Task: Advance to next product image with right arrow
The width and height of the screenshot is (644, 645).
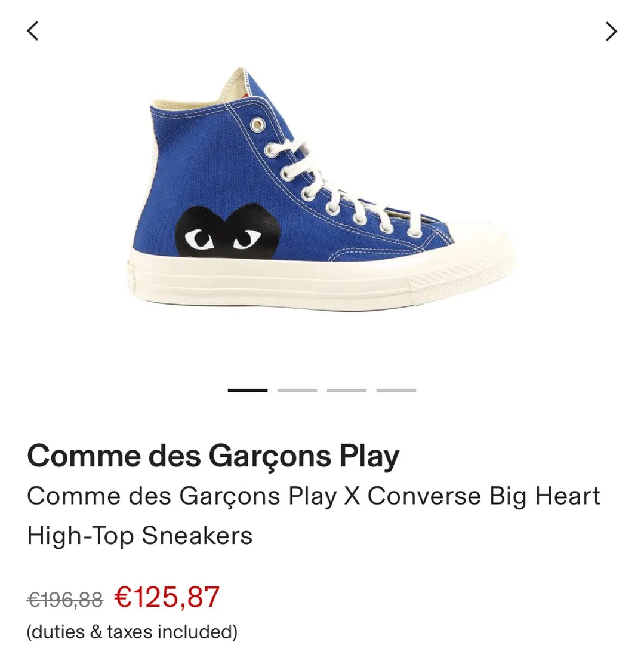Action: (x=611, y=31)
